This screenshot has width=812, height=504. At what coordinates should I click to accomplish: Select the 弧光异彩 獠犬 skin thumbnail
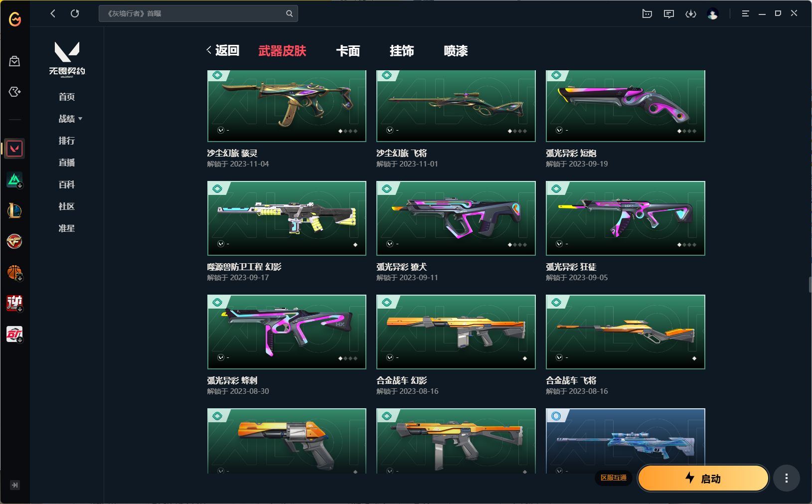point(456,218)
